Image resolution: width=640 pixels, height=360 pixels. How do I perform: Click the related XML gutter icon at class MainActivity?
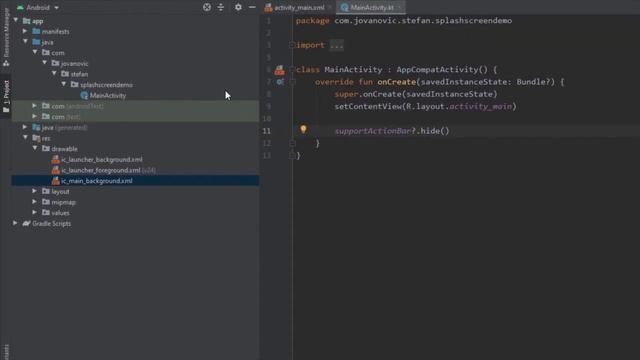280,70
